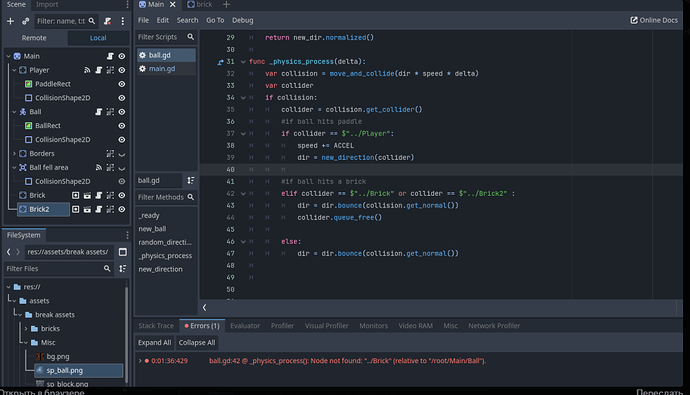Click the add new node plus icon

tap(10, 21)
